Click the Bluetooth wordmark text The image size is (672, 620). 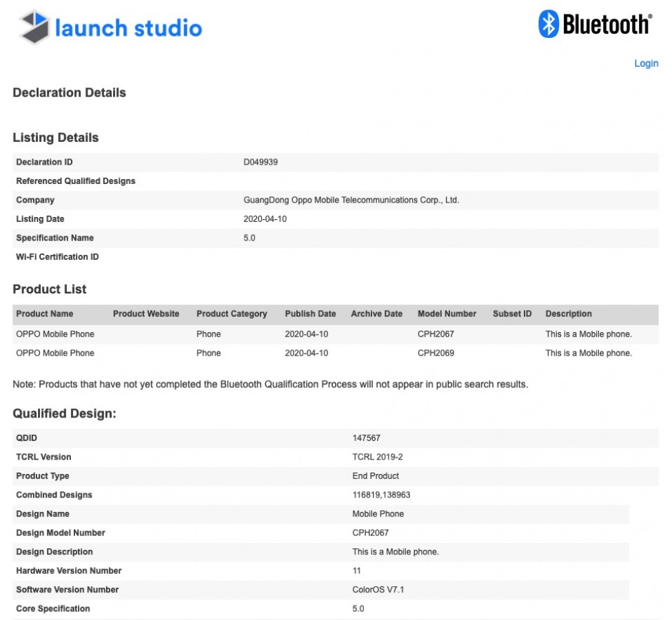coord(606,24)
